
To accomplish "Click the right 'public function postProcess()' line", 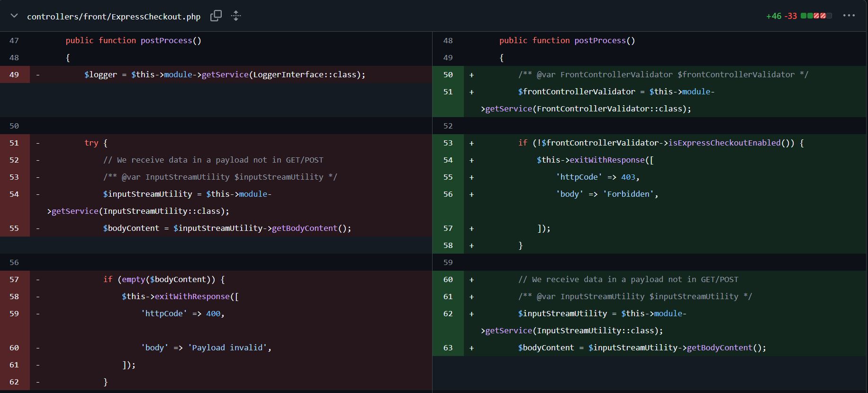I will coord(567,40).
